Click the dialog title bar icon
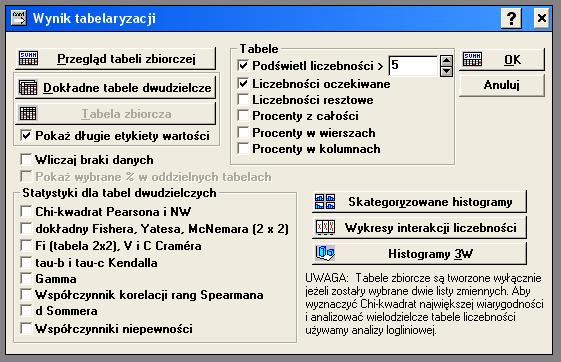This screenshot has height=362, width=561. 18,18
